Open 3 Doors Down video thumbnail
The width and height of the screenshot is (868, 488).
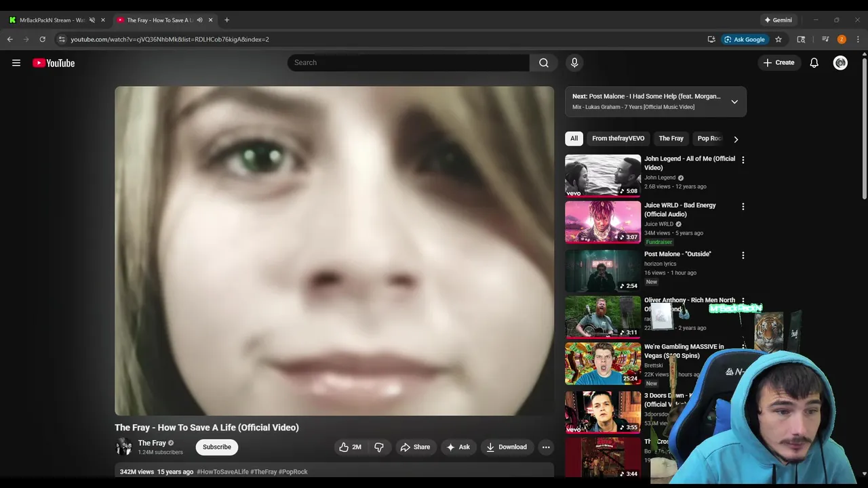point(603,411)
